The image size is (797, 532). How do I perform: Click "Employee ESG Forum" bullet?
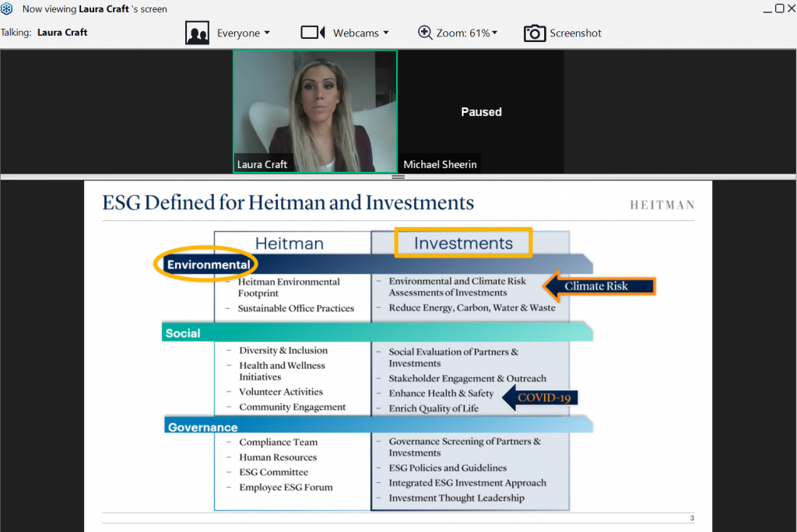286,488
